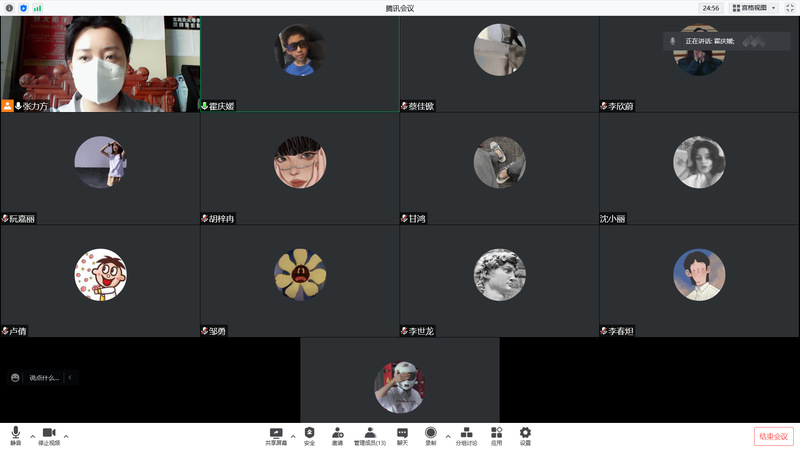800x450 pixels.
Task: Expand share screen options arrow
Action: (293, 436)
